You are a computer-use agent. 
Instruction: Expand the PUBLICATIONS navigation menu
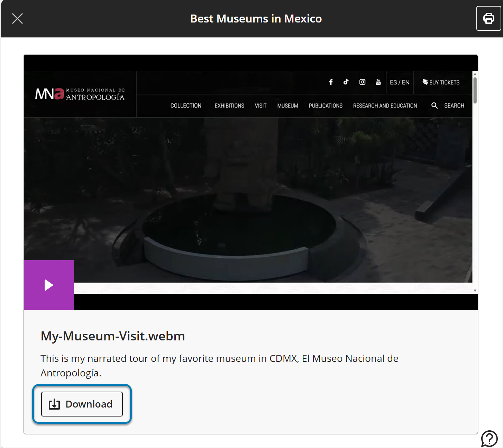coord(325,106)
